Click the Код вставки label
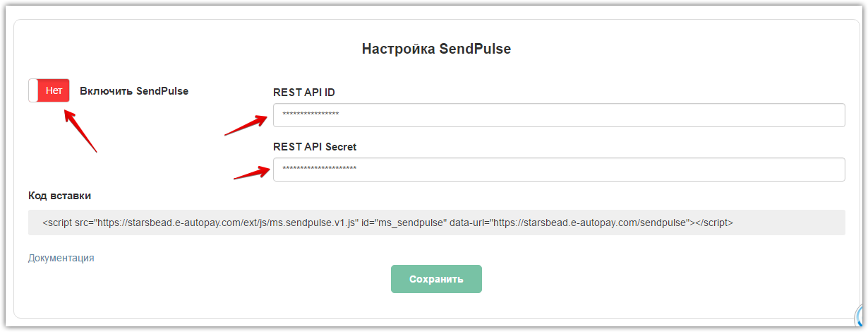This screenshot has height=332, width=868. tap(59, 196)
